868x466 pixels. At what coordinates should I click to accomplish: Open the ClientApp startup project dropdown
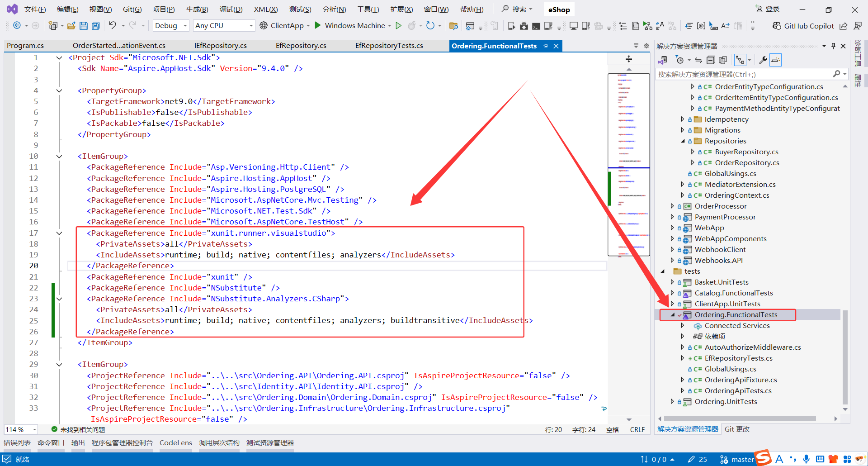[x=308, y=26]
